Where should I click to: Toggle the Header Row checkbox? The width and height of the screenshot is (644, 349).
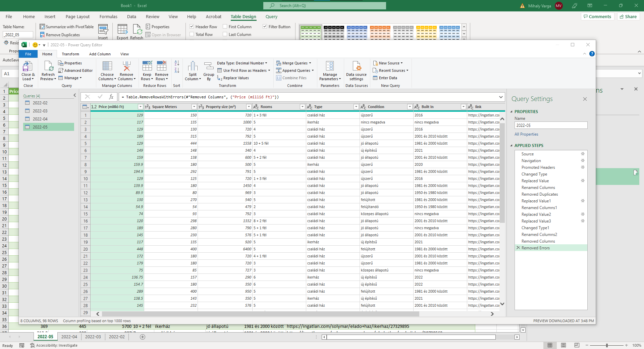[192, 27]
